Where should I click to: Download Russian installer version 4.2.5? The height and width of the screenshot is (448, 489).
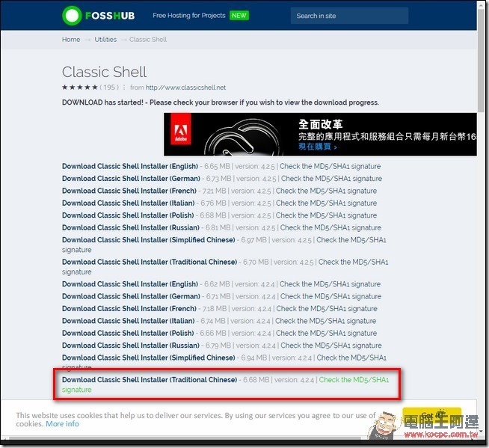click(131, 227)
